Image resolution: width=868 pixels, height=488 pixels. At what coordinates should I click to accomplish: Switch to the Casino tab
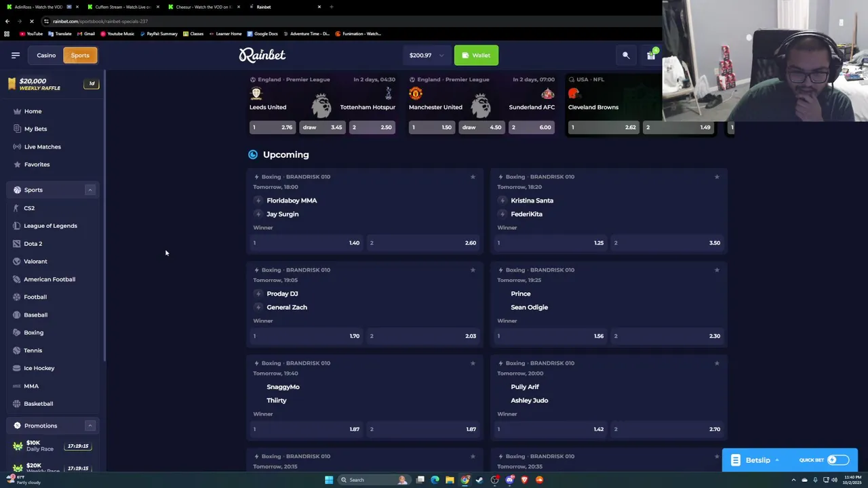[x=46, y=56]
